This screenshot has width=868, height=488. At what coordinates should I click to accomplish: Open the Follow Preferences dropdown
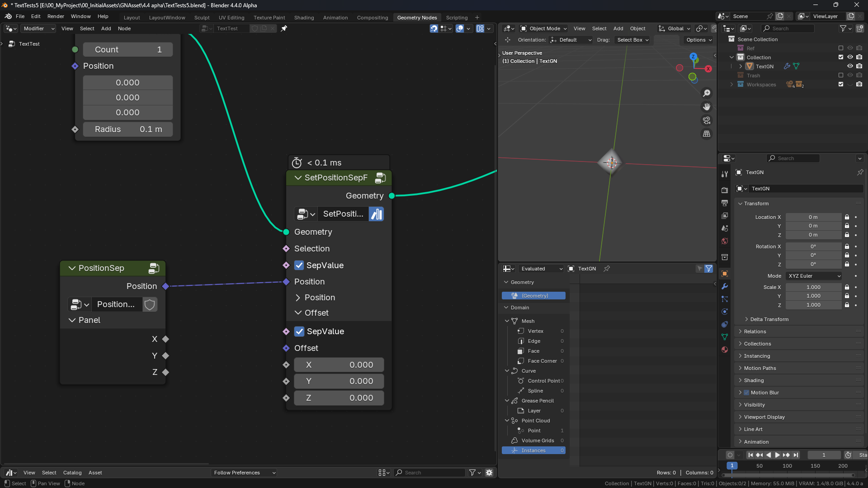pyautogui.click(x=244, y=473)
